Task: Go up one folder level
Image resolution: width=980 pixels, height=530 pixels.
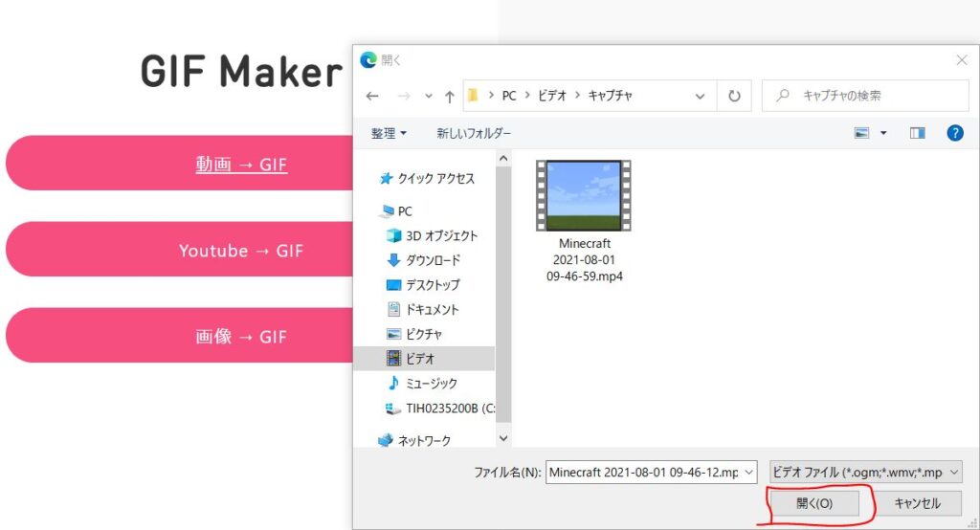Action: point(450,96)
